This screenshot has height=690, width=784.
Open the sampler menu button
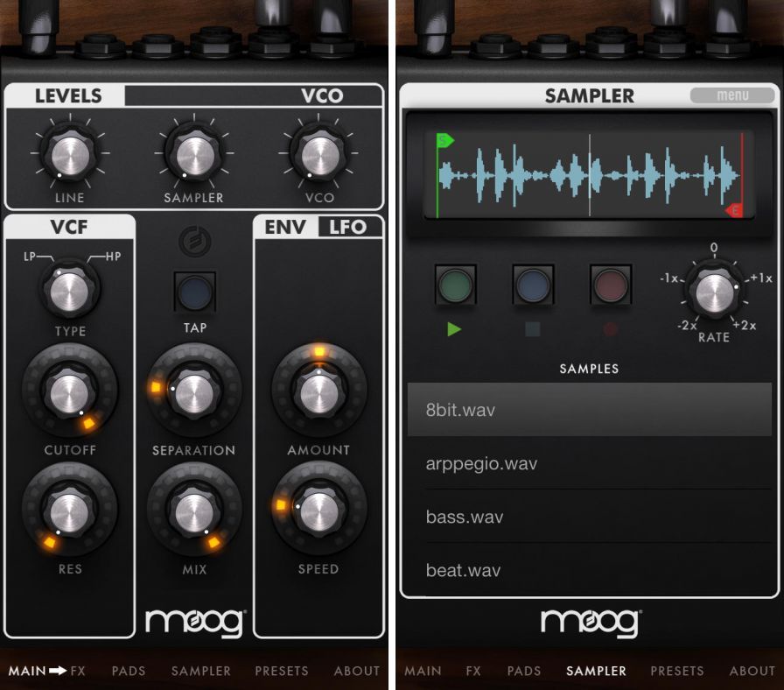point(732,96)
